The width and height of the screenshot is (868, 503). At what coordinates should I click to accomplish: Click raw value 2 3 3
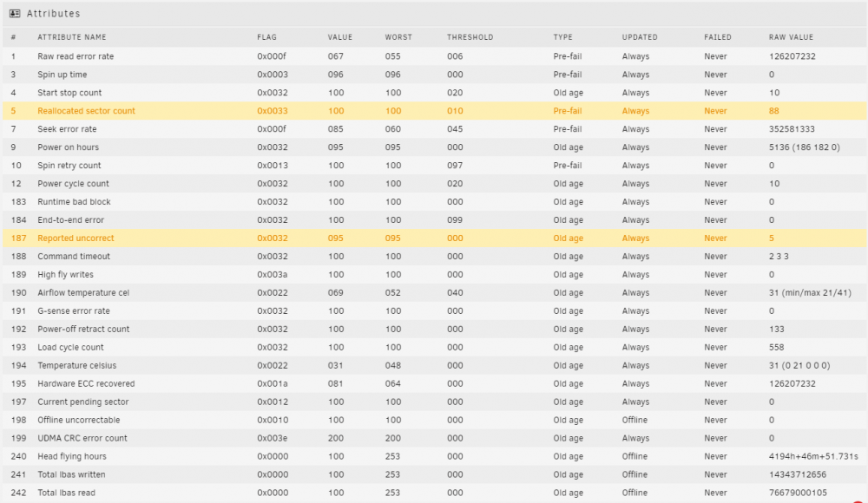pyautogui.click(x=779, y=256)
